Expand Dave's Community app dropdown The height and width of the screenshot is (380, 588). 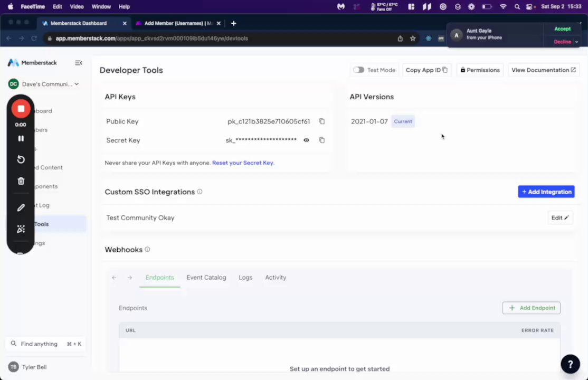tap(44, 84)
